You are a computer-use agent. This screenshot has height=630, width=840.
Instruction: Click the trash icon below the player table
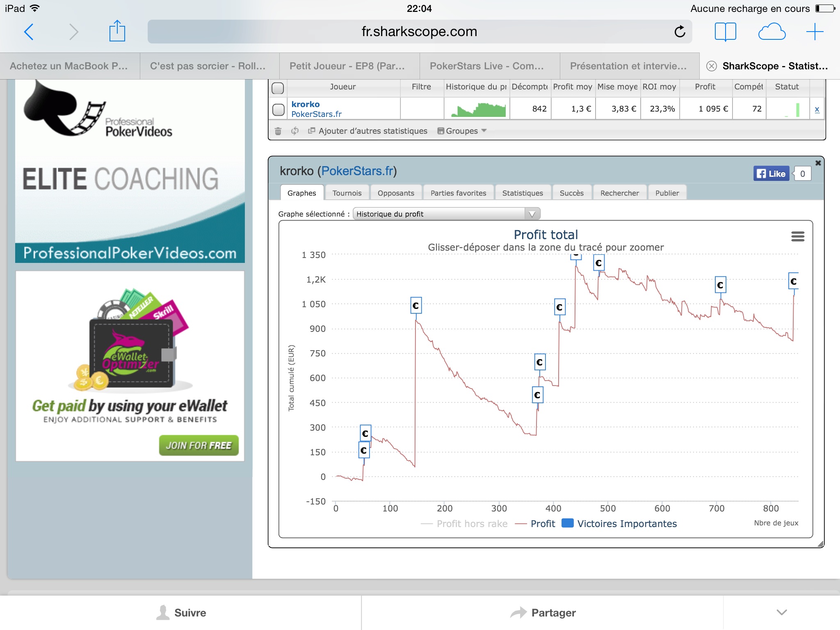coord(278,131)
